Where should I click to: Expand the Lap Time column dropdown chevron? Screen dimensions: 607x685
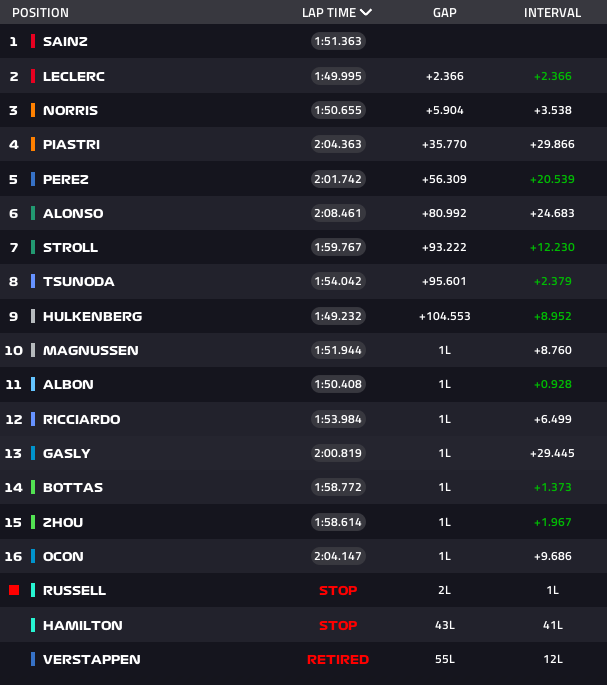tap(366, 13)
